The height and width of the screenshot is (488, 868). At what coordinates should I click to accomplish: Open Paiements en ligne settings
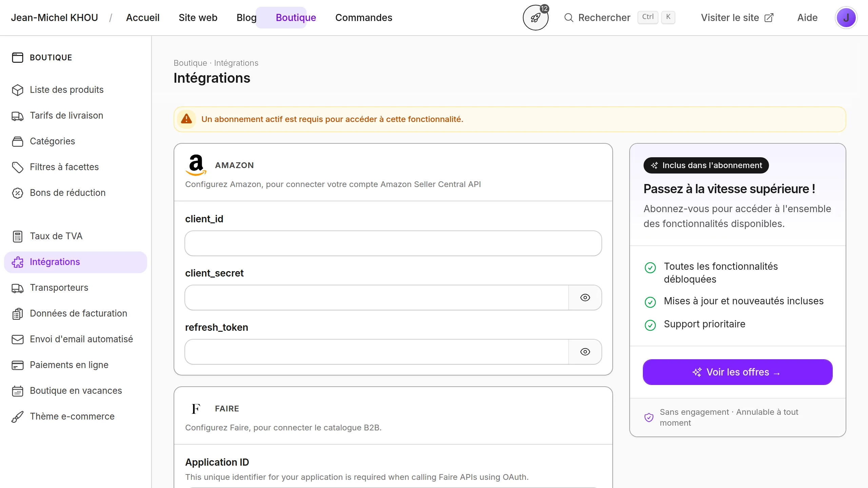coord(69,365)
